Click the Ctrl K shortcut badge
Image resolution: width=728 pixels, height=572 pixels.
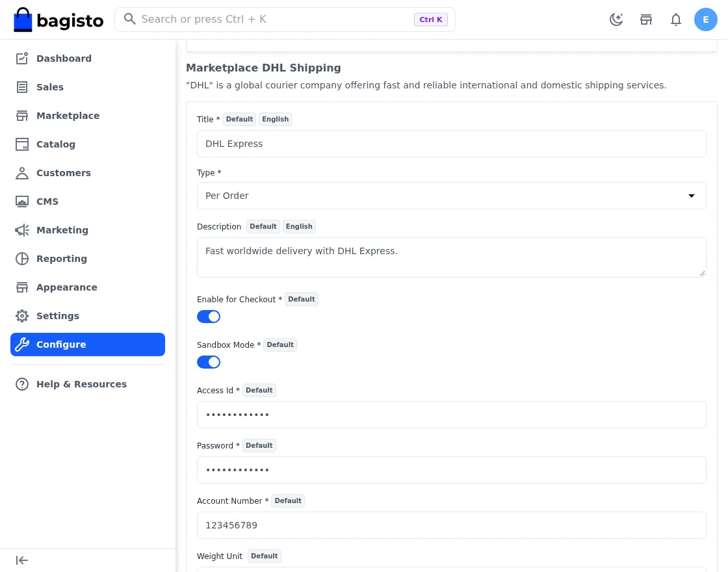coord(431,19)
